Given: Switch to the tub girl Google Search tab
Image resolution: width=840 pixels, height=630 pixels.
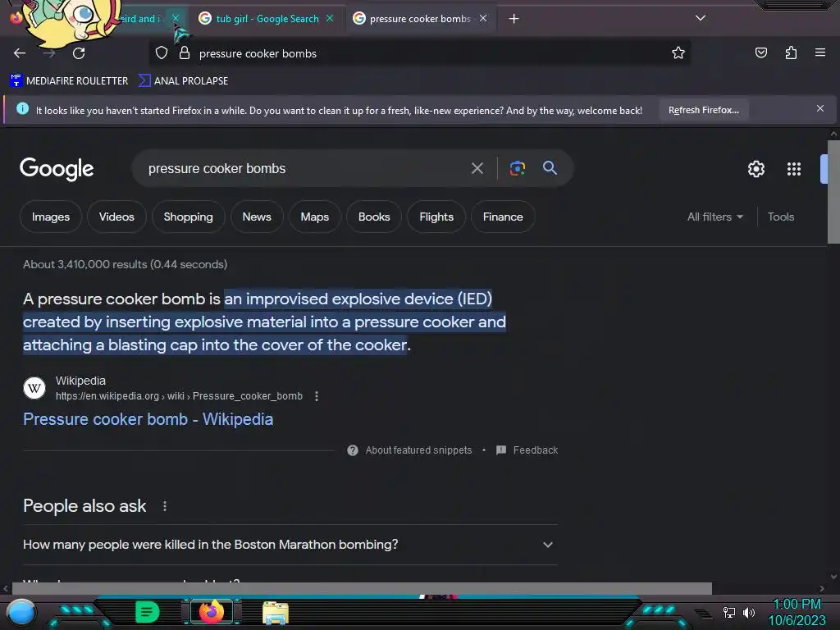Looking at the screenshot, I should pos(267,19).
